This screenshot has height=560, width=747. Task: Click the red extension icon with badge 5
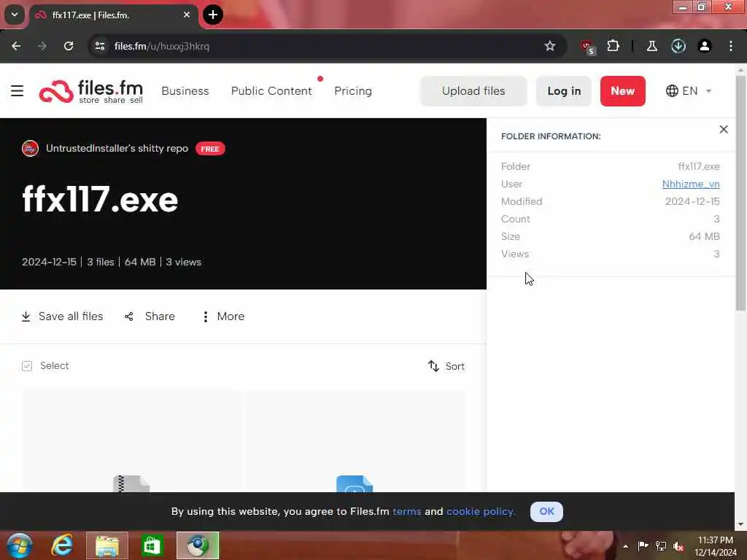[588, 47]
